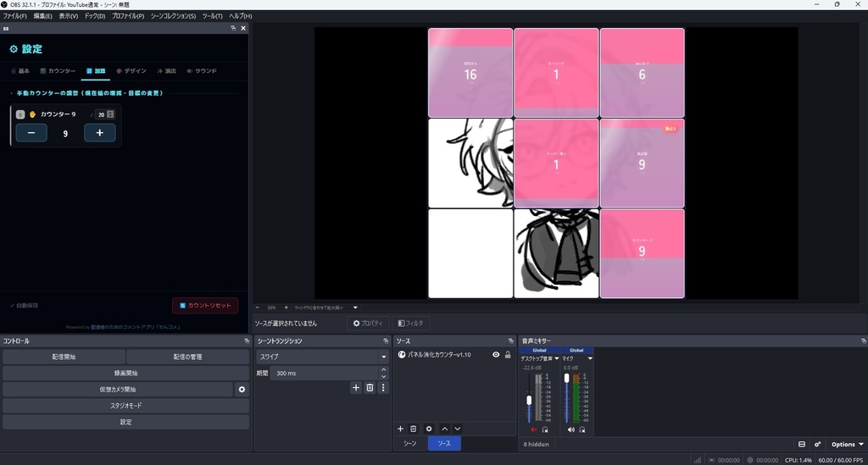Click the browser source icon of パネル消化カウンター
The width and height of the screenshot is (868, 465).
pyautogui.click(x=402, y=354)
